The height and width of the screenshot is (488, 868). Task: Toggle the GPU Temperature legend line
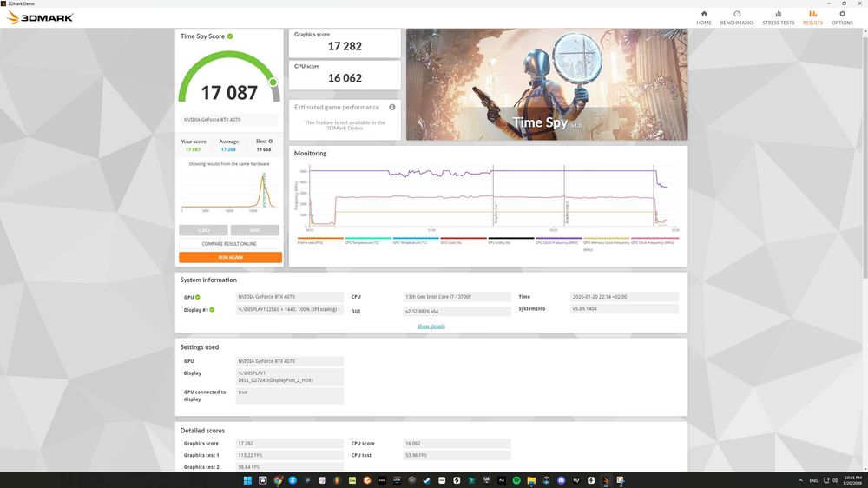pos(416,241)
